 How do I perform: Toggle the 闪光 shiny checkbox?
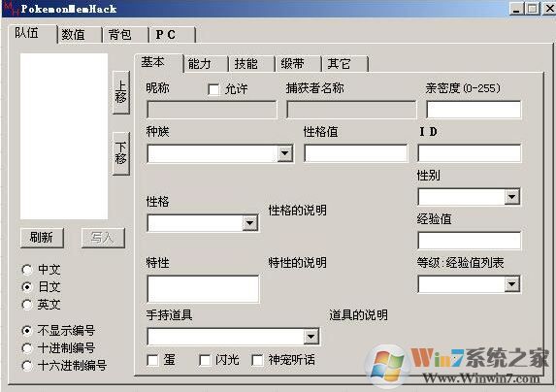205,360
